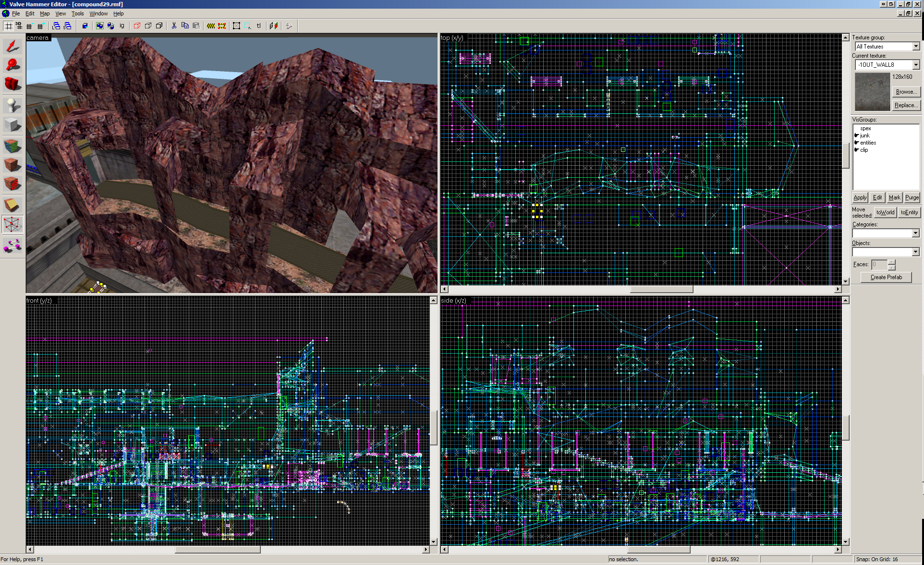The width and height of the screenshot is (924, 565).
Task: Click the current texture preview thumbnail
Action: click(872, 92)
